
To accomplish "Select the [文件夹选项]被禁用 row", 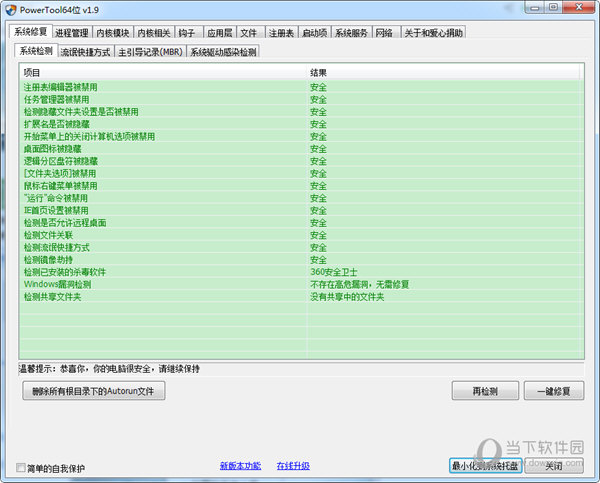I will (x=302, y=173).
